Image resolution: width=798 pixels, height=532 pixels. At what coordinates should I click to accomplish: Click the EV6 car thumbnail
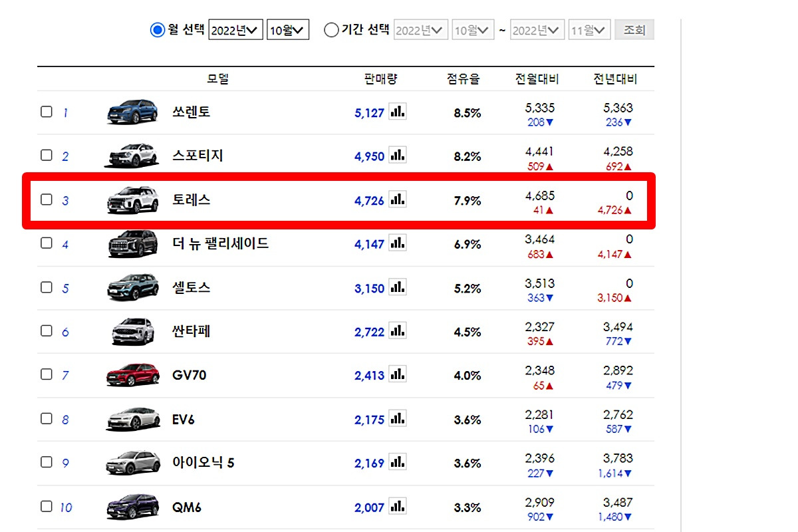(x=132, y=420)
